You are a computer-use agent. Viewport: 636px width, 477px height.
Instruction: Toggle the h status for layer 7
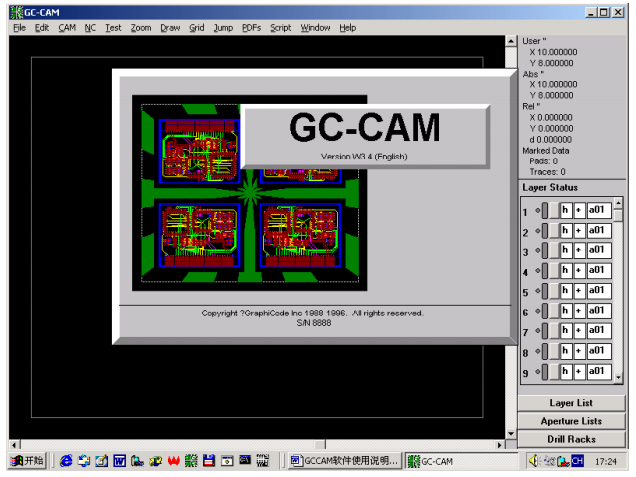565,330
